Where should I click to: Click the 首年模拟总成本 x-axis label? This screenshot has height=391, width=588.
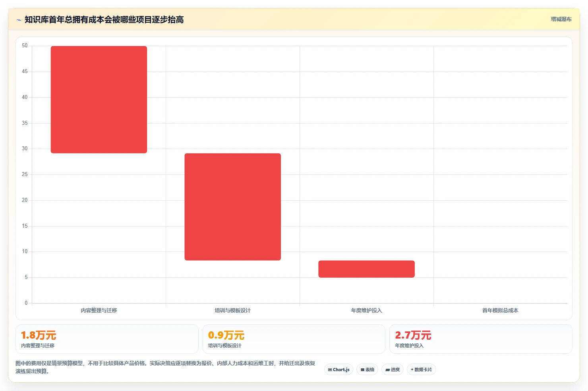(x=500, y=310)
